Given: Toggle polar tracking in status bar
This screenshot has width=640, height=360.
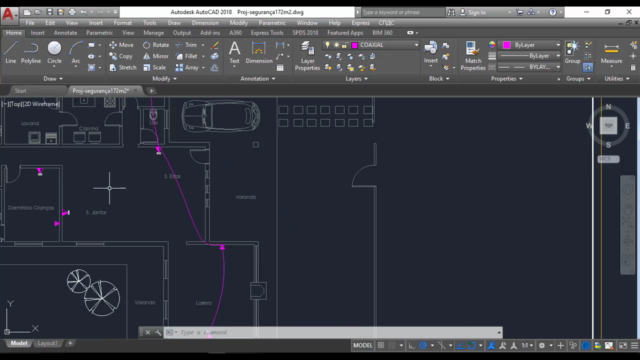Looking at the screenshot, I should coord(423,345).
